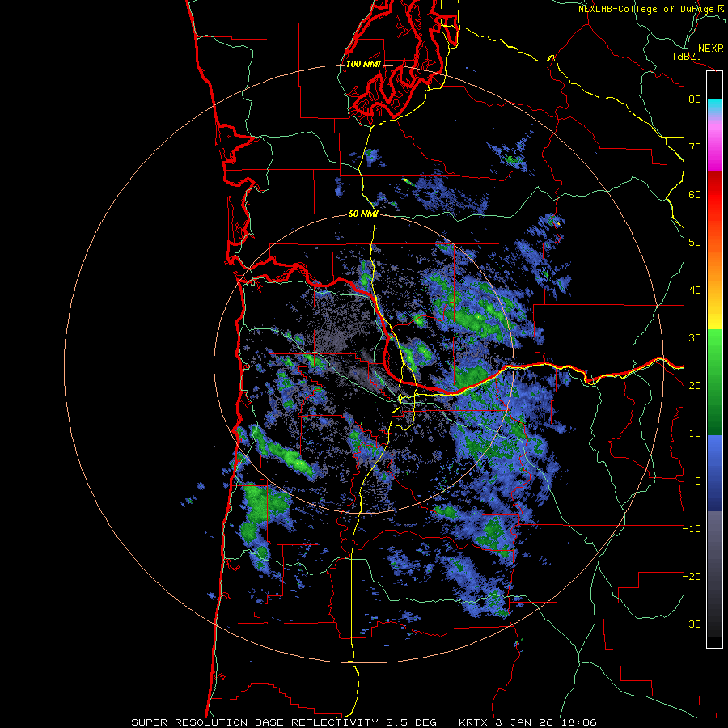Select the 70 value on the dBZ scale
This screenshot has height=728, width=728.
(695, 147)
